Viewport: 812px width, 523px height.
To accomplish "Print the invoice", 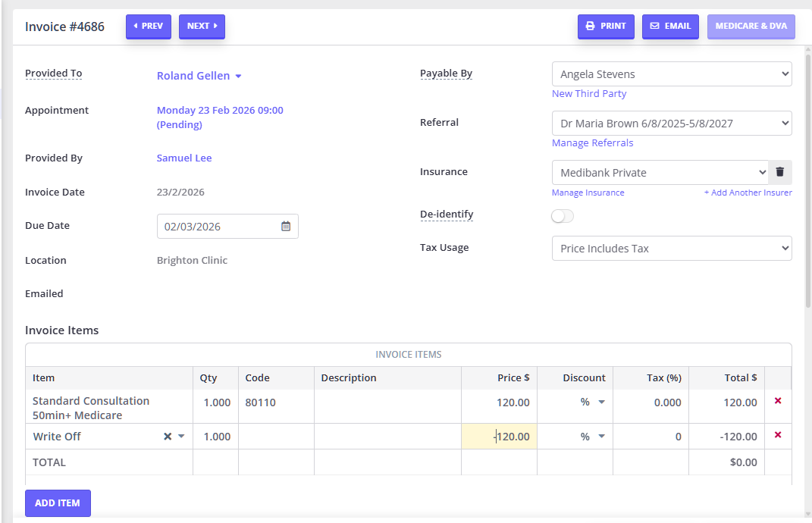I will coord(606,27).
